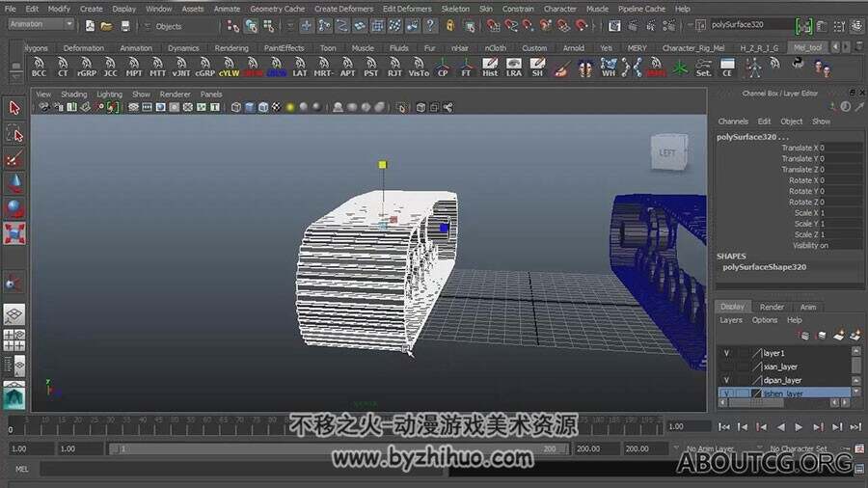Click the lock selection padlock icon
Screen dimensions: 868x488
click(x=450, y=25)
